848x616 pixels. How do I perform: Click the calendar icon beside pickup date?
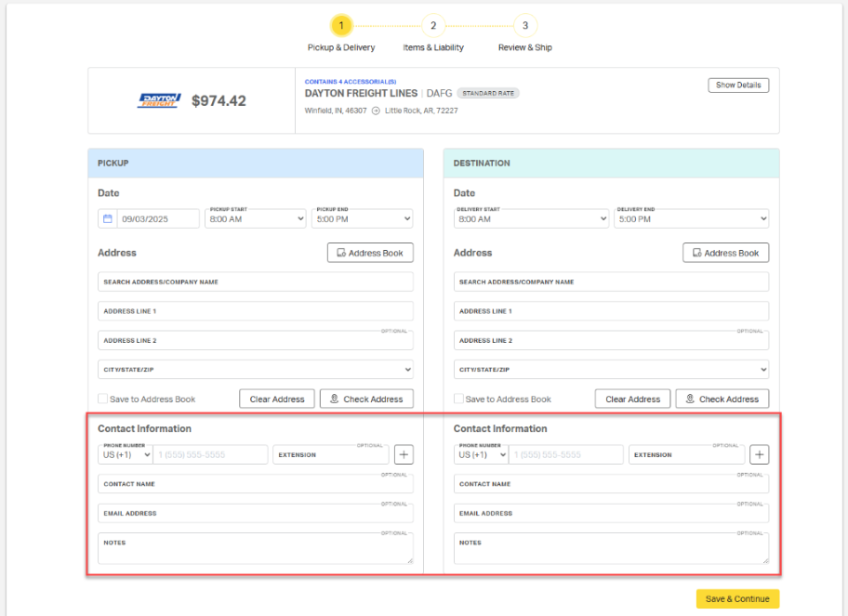coord(108,219)
